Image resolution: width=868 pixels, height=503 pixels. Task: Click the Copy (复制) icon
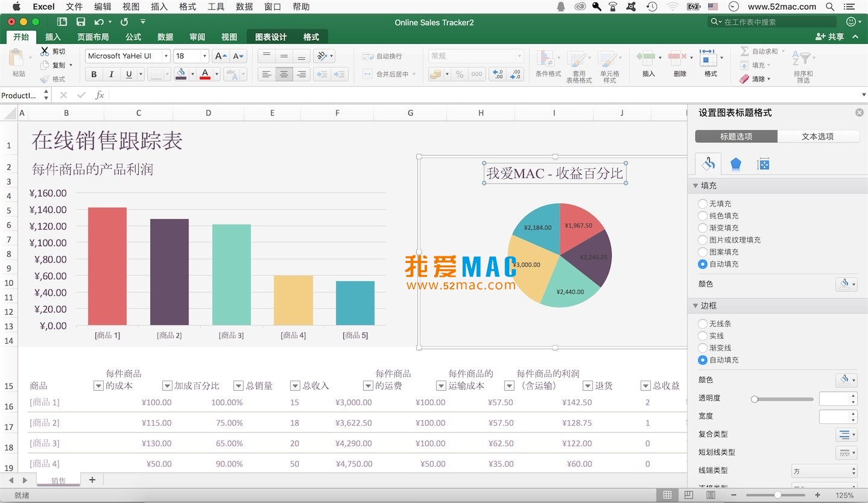pos(45,65)
